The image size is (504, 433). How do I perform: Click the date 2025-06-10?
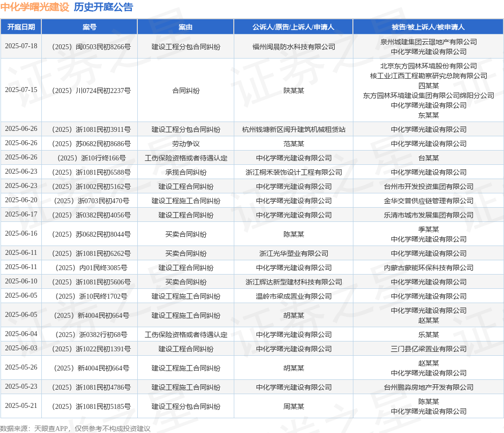(21, 281)
